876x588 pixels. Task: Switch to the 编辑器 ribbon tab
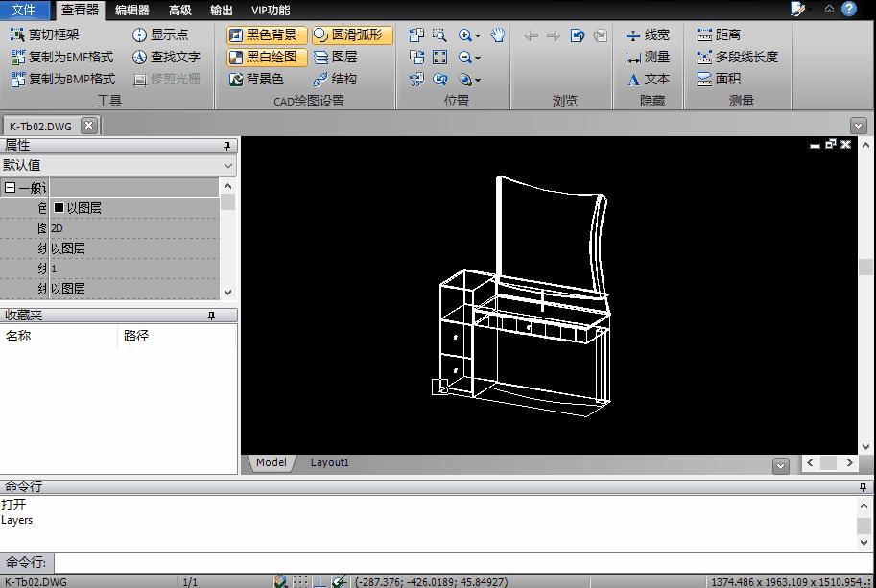point(131,11)
